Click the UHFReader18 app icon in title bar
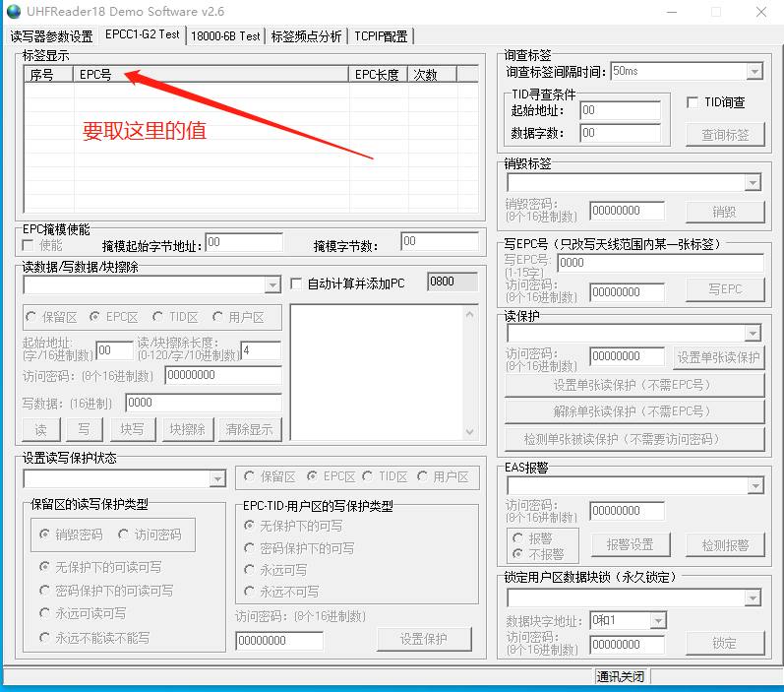784x692 pixels. click(14, 12)
